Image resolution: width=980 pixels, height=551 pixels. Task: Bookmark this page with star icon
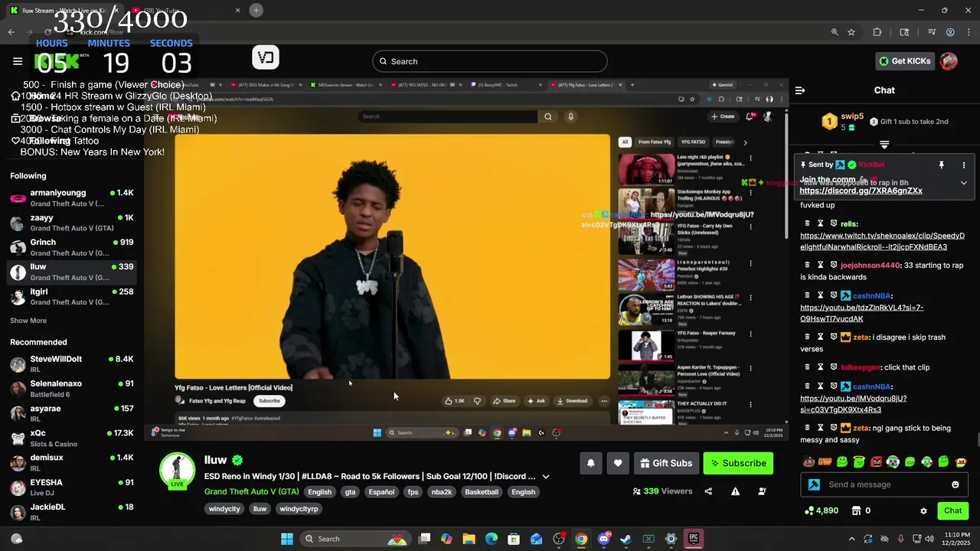[851, 32]
